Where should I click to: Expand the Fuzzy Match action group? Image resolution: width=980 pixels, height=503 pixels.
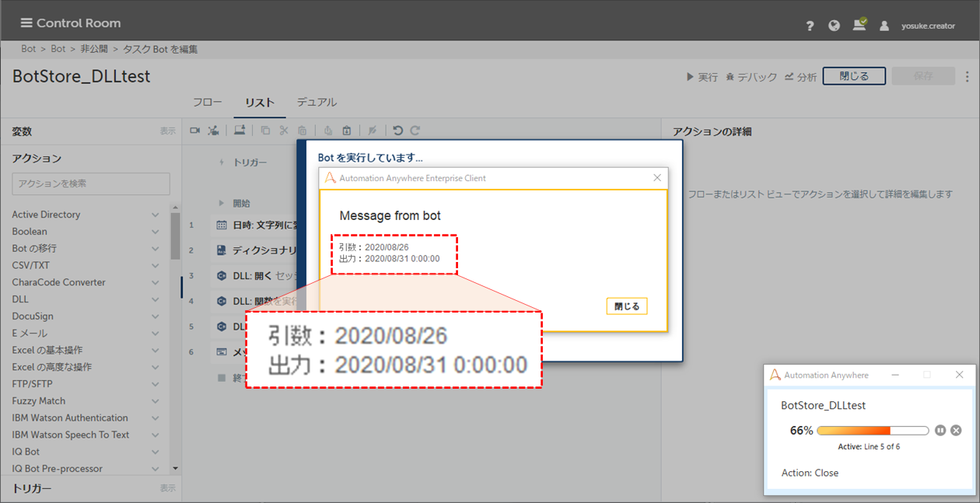click(156, 401)
